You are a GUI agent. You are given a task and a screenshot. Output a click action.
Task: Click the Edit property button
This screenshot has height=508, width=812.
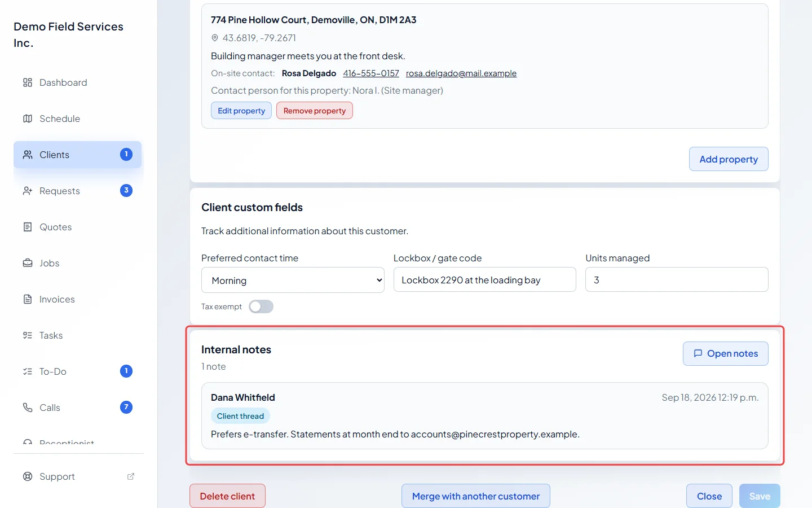[x=241, y=111]
